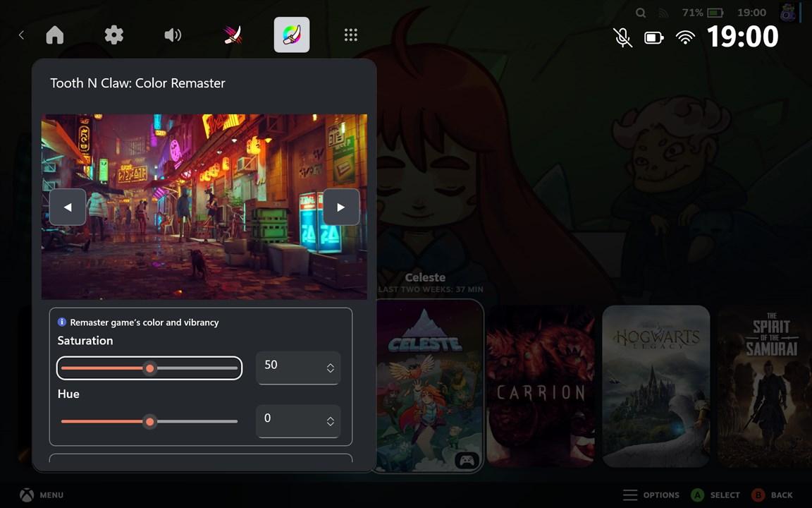Image resolution: width=812 pixels, height=508 pixels.
Task: Focus the Saturation value field showing 50
Action: coord(298,368)
